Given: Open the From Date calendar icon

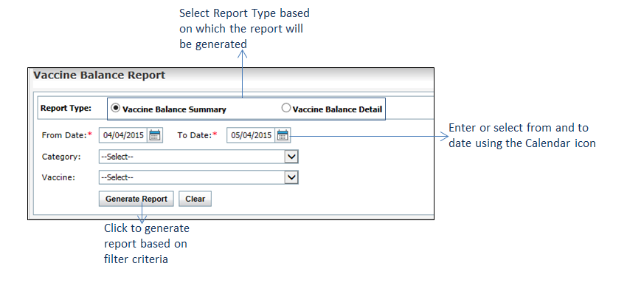Looking at the screenshot, I should (x=155, y=135).
